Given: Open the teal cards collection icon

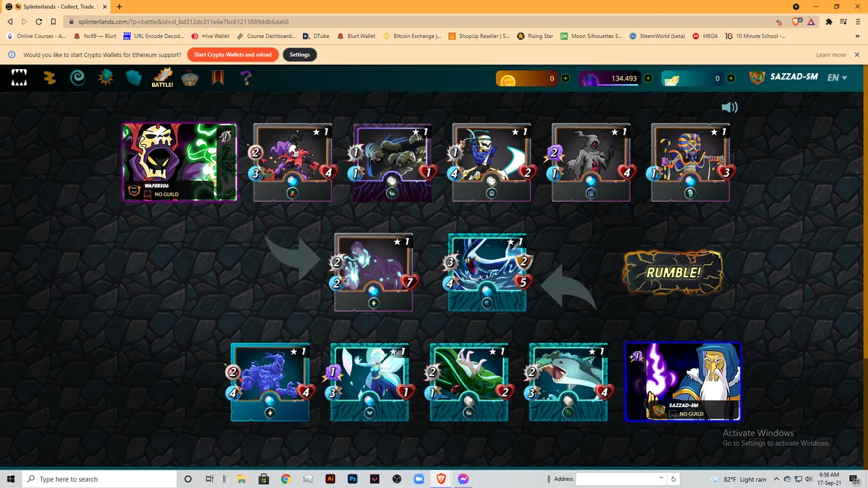Looking at the screenshot, I should [134, 78].
